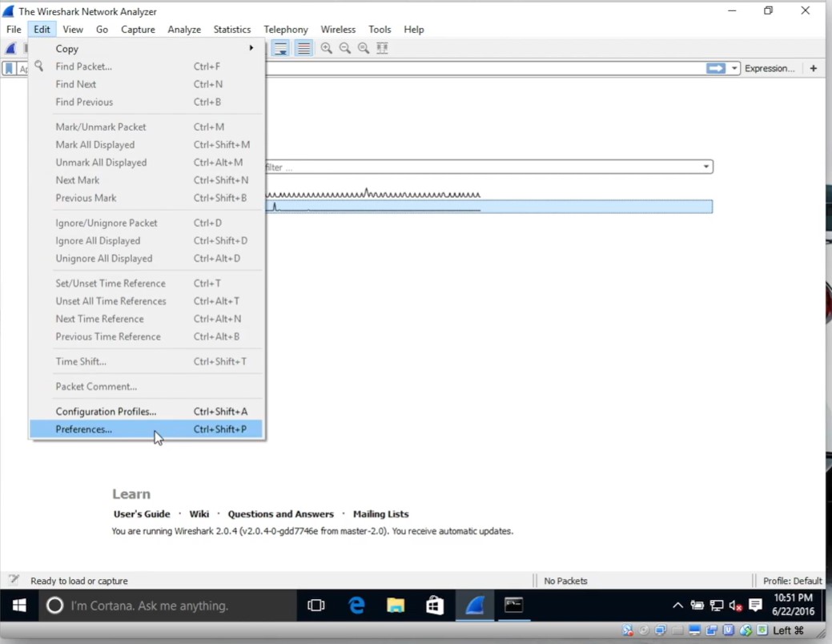Click the display filter bookmark icon
Screen dimensions: 832x644
(x=10, y=69)
